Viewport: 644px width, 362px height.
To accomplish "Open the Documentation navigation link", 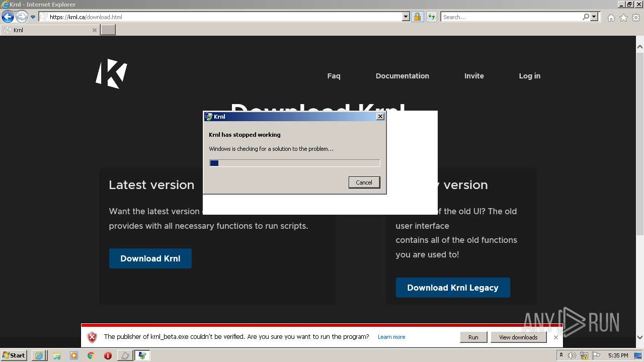I will [403, 76].
